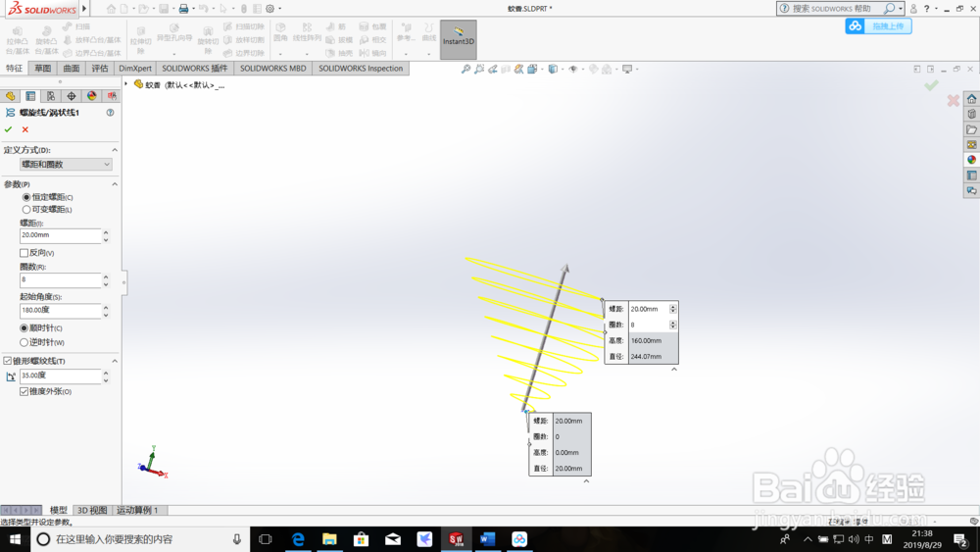
Task: Expand SOLIDWORKS menu arrow beside logo
Action: click(84, 9)
